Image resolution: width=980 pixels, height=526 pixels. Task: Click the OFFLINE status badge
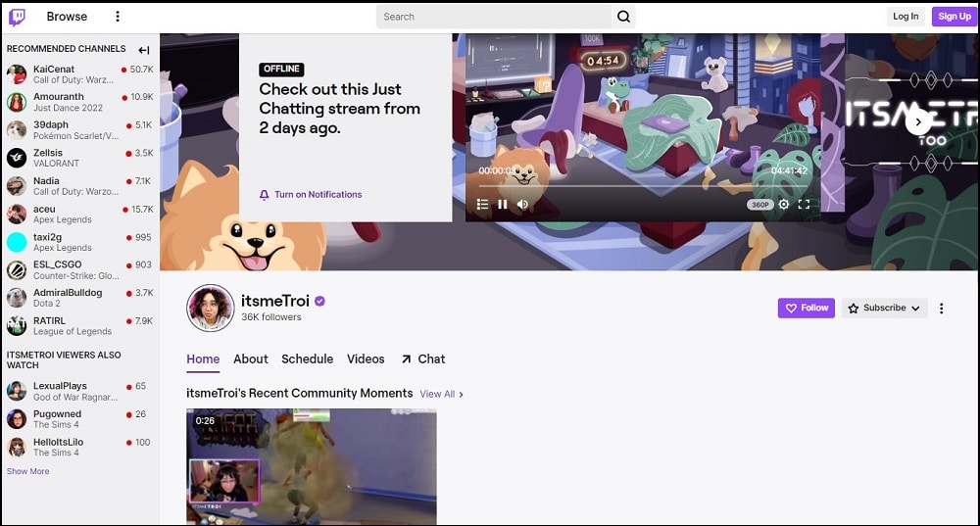pos(282,69)
